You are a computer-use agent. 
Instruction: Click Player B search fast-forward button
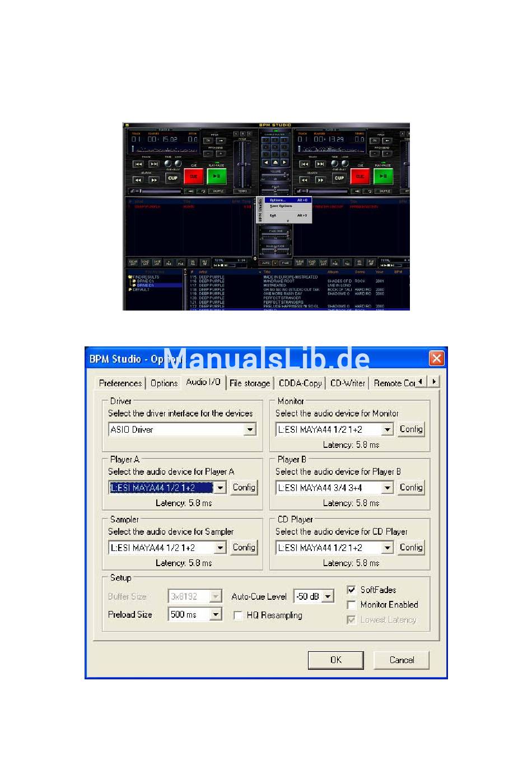click(320, 180)
